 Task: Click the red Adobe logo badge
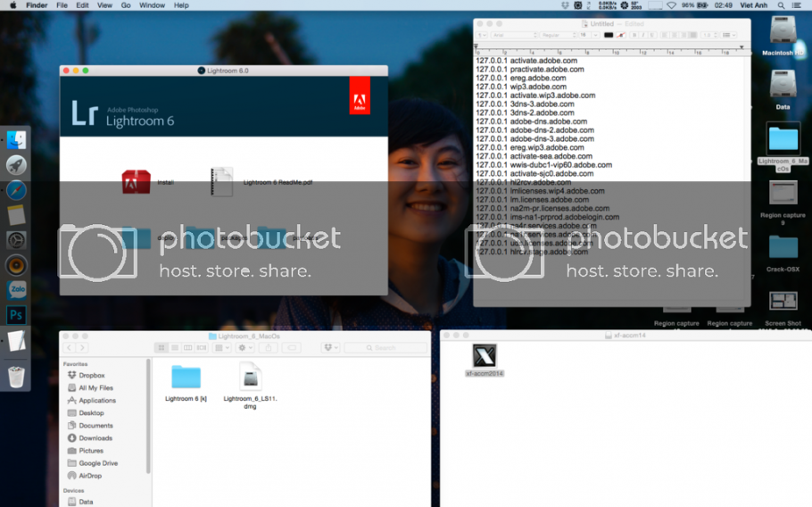point(360,96)
